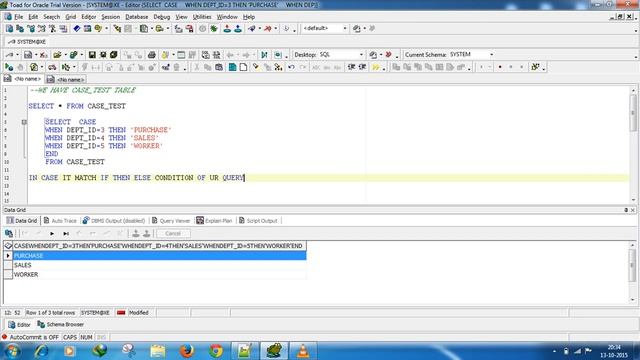This screenshot has width=640, height=360.
Task: Open Google Chrome from the taskbar
Action: coord(216,351)
